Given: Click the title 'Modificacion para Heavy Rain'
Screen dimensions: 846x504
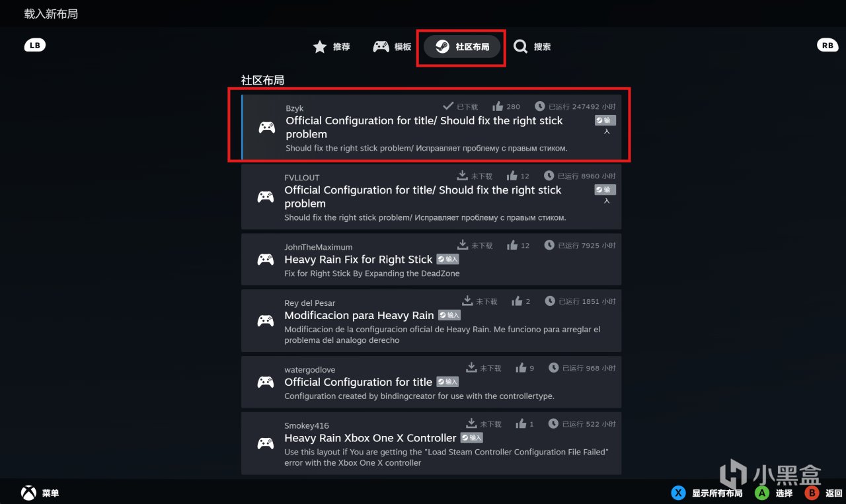Looking at the screenshot, I should coord(360,315).
